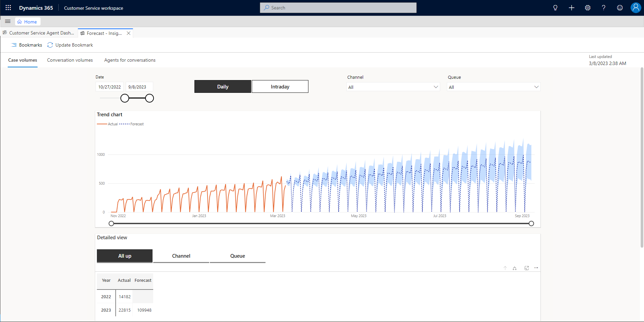
Task: Open the feedback smiley icon
Action: (x=620, y=8)
